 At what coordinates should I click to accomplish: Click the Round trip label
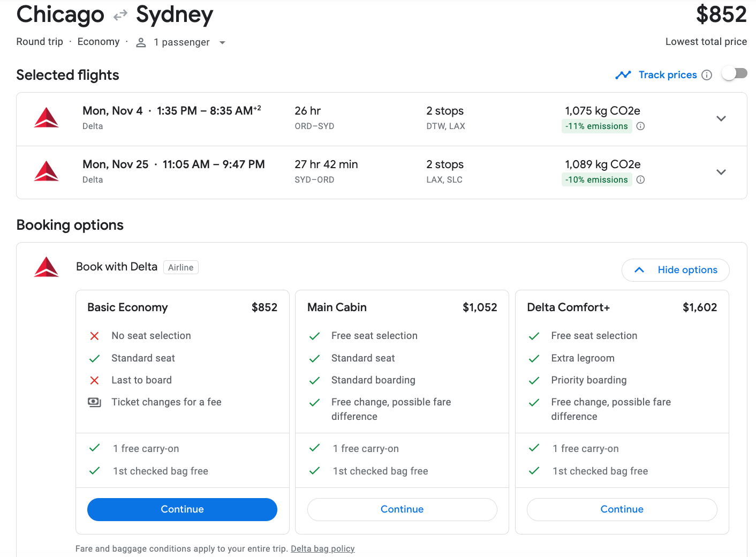click(x=40, y=42)
